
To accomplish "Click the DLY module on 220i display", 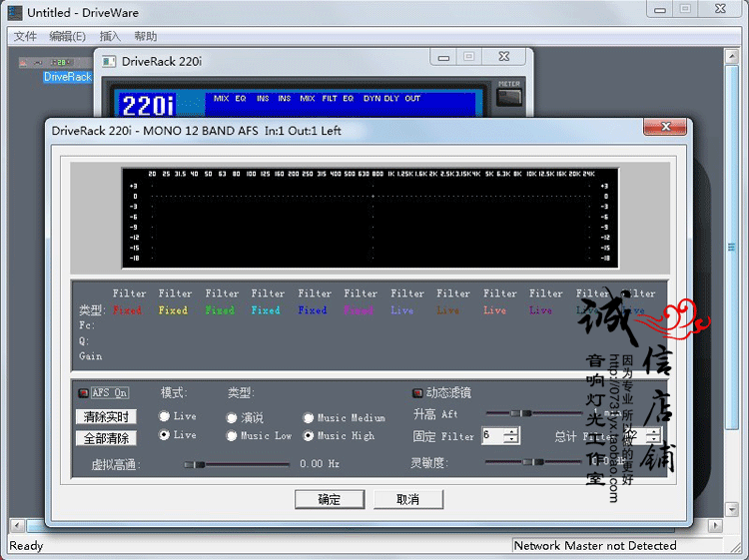I will pos(391,99).
